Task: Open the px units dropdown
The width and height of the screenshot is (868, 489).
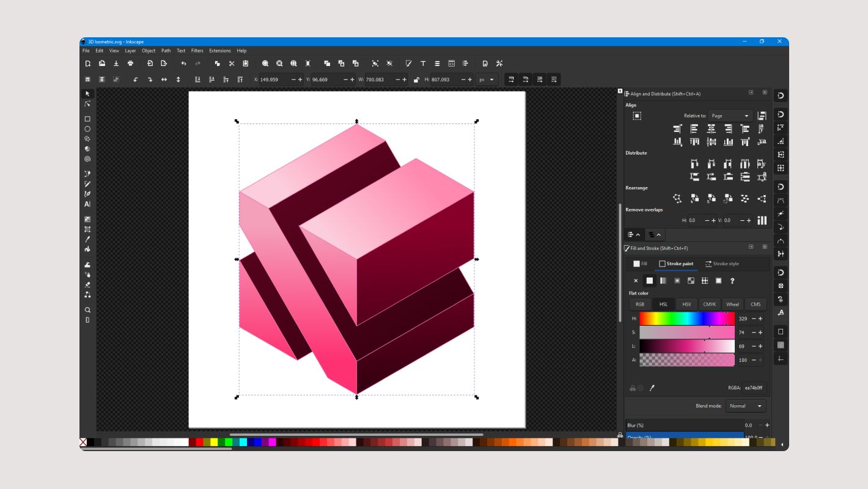Action: [487, 79]
